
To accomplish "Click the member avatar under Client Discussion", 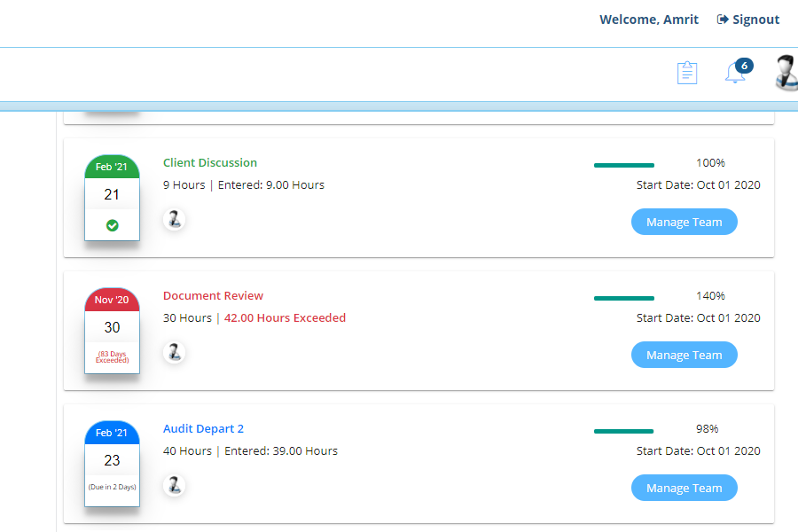I will [x=174, y=219].
